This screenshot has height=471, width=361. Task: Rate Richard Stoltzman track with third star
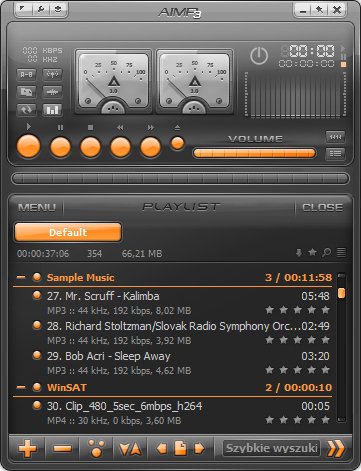(297, 340)
